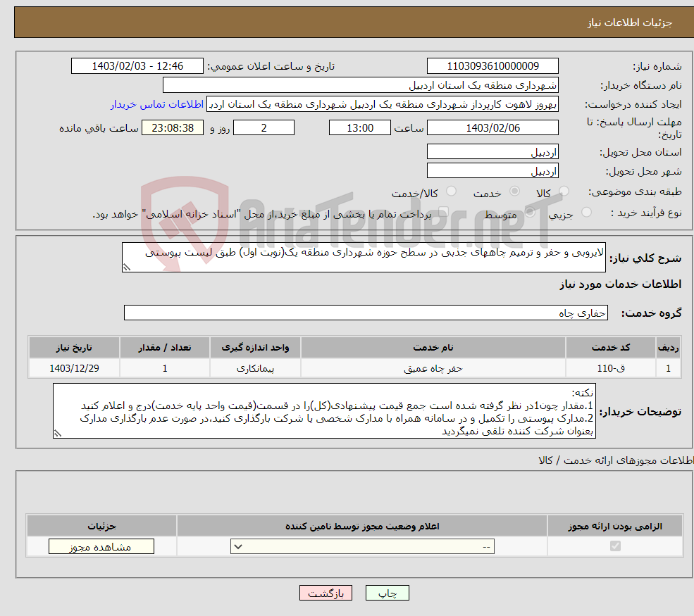This screenshot has width=694, height=616.
Task: Click the ردیف column header
Action: click(x=669, y=348)
